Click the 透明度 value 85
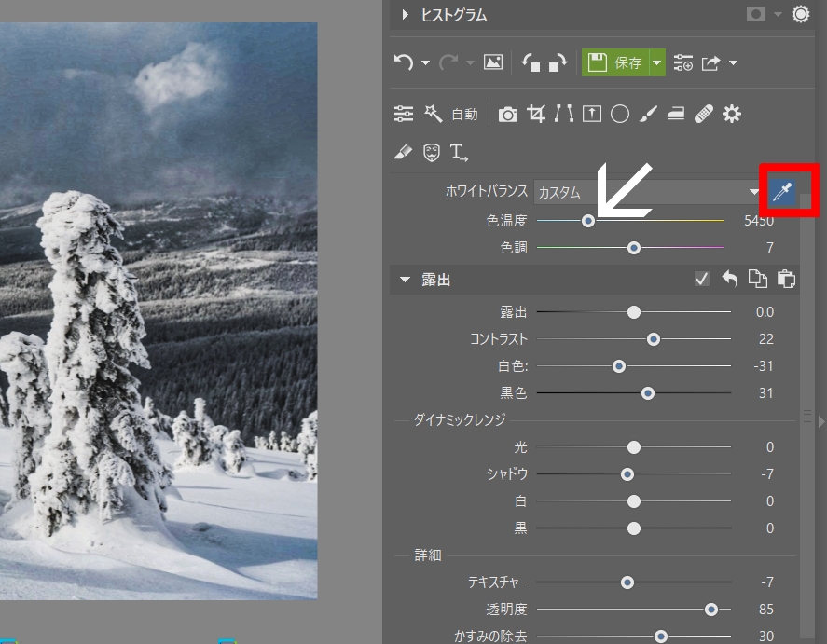This screenshot has width=827, height=644. (766, 610)
